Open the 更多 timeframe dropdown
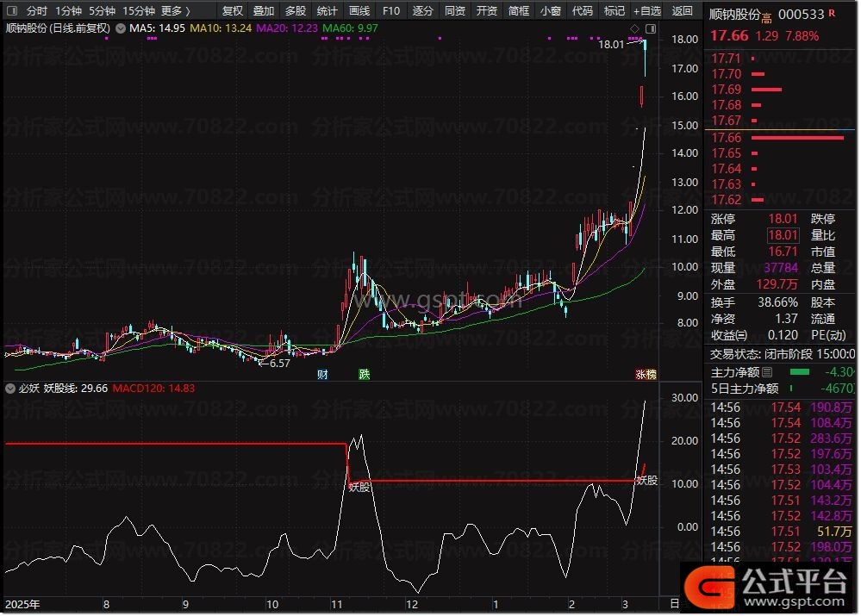The height and width of the screenshot is (616, 861). (177, 11)
